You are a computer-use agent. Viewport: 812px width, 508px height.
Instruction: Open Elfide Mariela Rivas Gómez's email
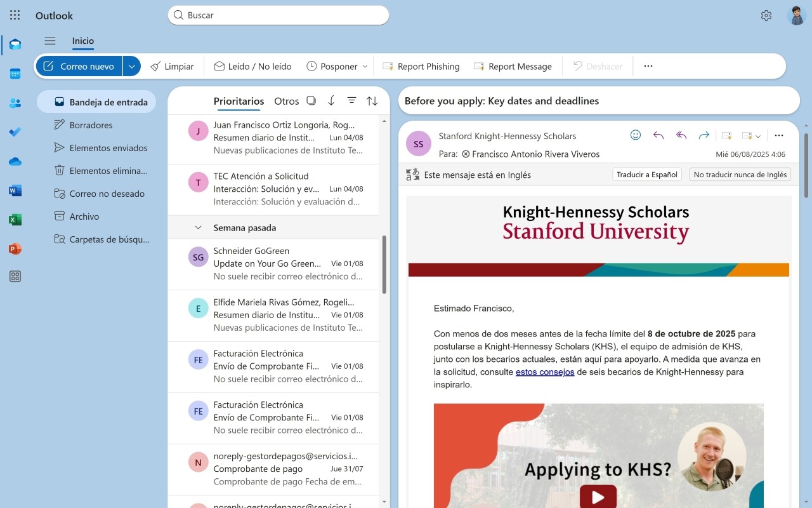tap(273, 316)
